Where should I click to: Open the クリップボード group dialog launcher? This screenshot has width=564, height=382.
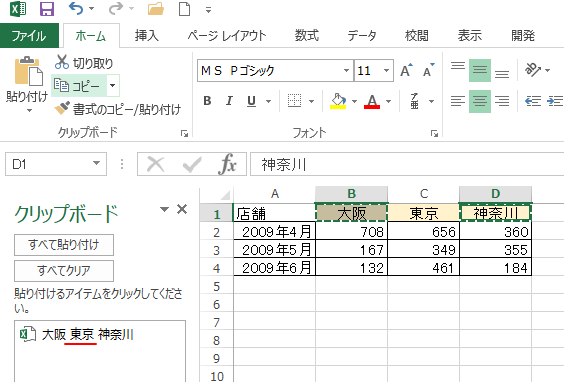coord(184,134)
